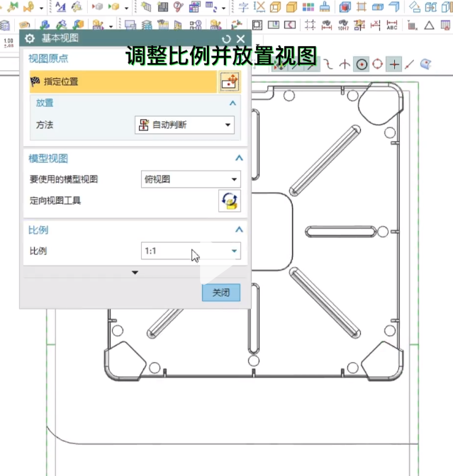Click the highlighted 指定位置 row
453x476 pixels.
[x=123, y=81]
